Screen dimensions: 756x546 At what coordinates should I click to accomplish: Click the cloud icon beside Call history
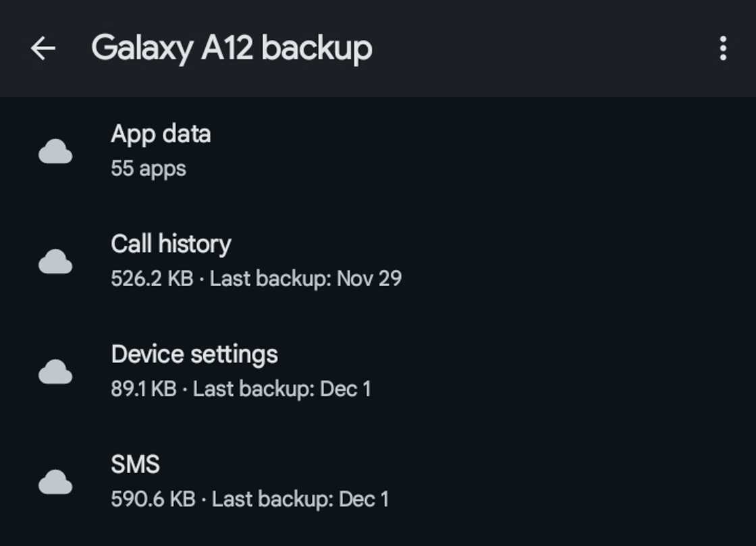click(55, 262)
